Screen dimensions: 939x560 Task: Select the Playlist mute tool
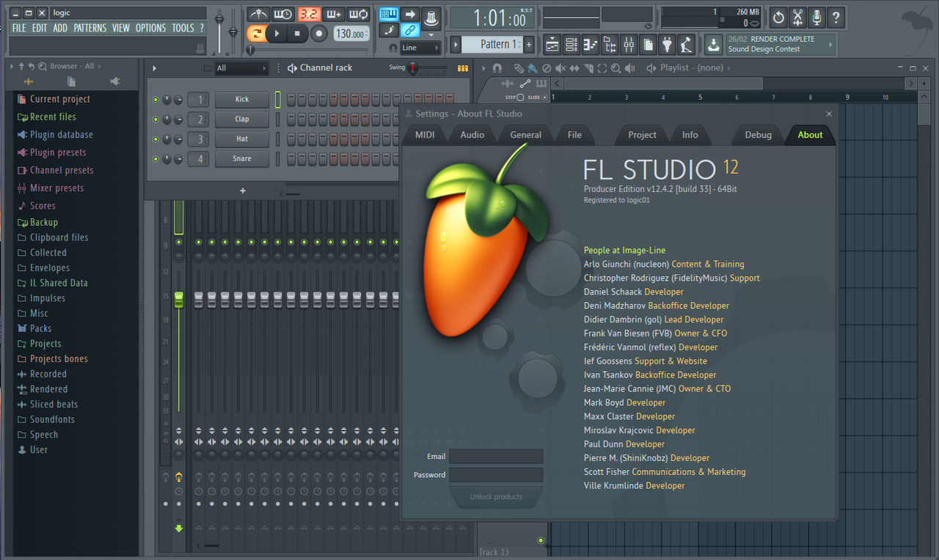(x=560, y=68)
